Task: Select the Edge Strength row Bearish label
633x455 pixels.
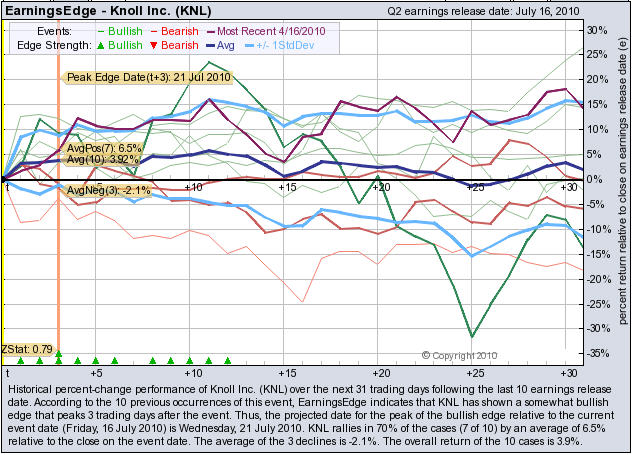Action: (180, 45)
